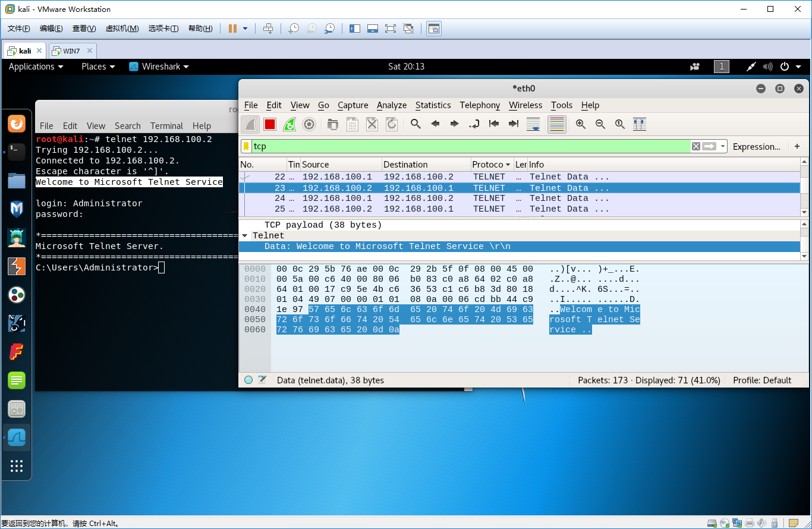Apply the display filter arrow button

(x=709, y=146)
